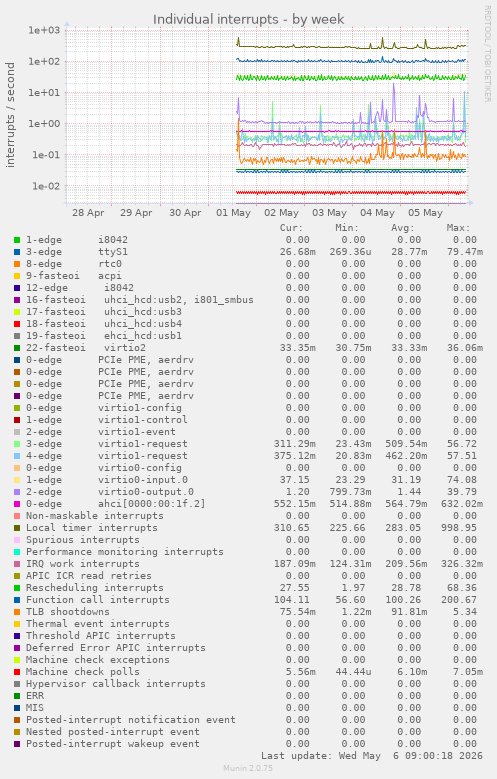Click the virtio0-output.0 purple legend swatch
The width and height of the screenshot is (497, 779).
(x=17, y=492)
